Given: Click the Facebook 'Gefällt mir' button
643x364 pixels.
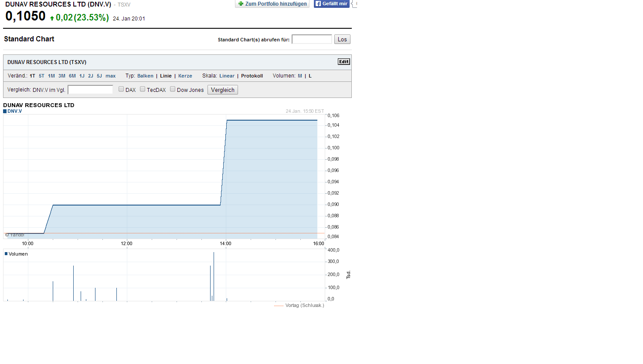Looking at the screenshot, I should (x=331, y=4).
